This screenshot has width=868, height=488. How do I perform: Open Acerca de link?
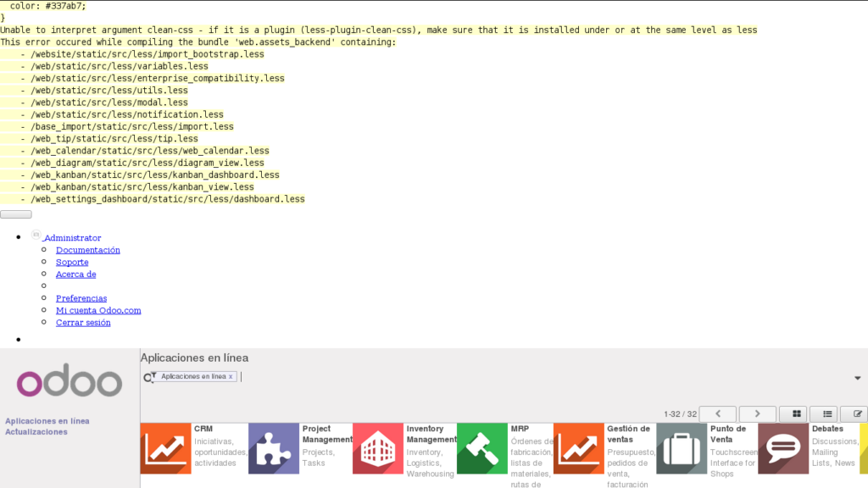(x=75, y=274)
